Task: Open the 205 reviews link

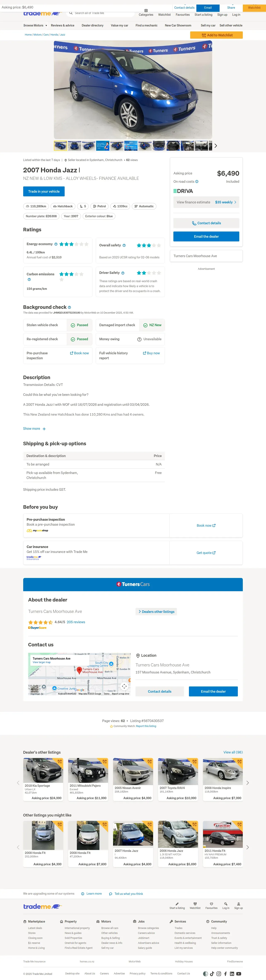Action: pos(76,622)
